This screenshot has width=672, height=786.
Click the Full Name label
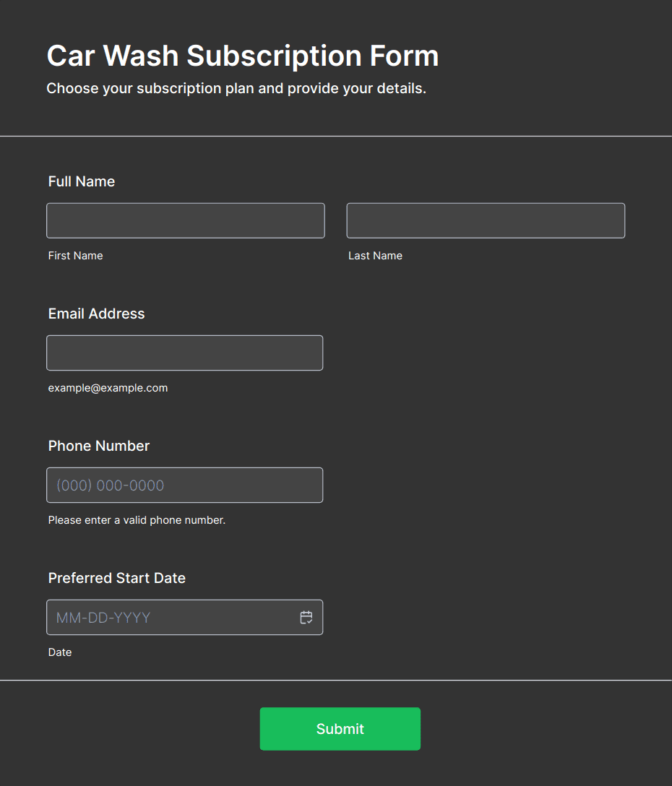click(x=81, y=181)
